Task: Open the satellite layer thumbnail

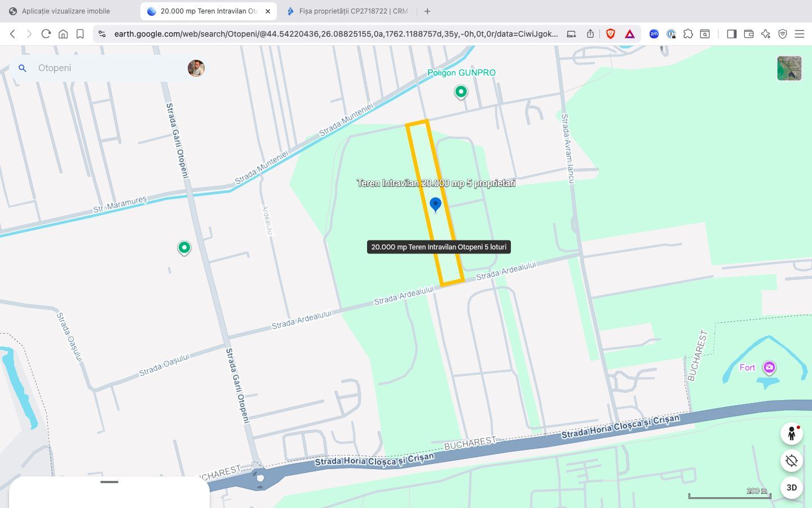Action: click(789, 68)
